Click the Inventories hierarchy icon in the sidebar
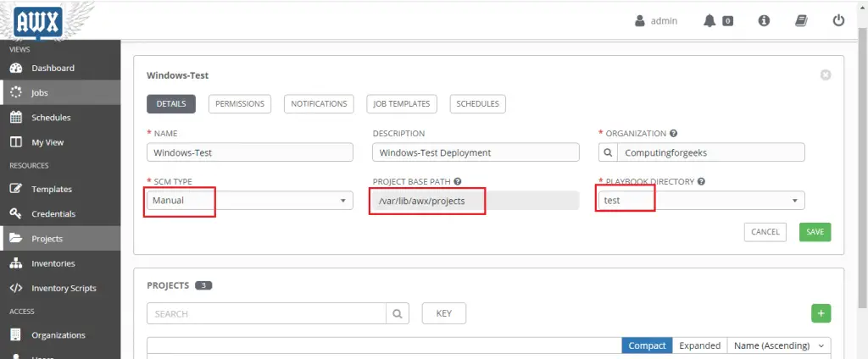 [x=16, y=263]
